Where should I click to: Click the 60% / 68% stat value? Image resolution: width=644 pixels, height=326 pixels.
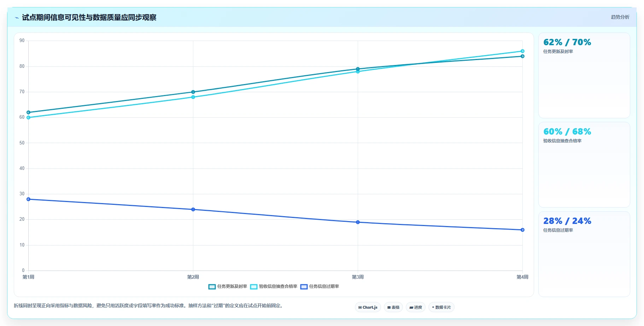567,132
